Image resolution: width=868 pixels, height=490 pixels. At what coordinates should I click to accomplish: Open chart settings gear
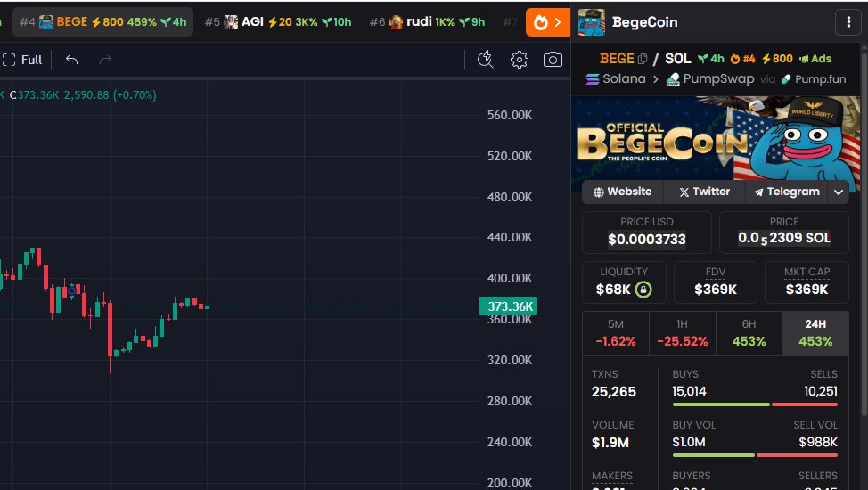(520, 60)
